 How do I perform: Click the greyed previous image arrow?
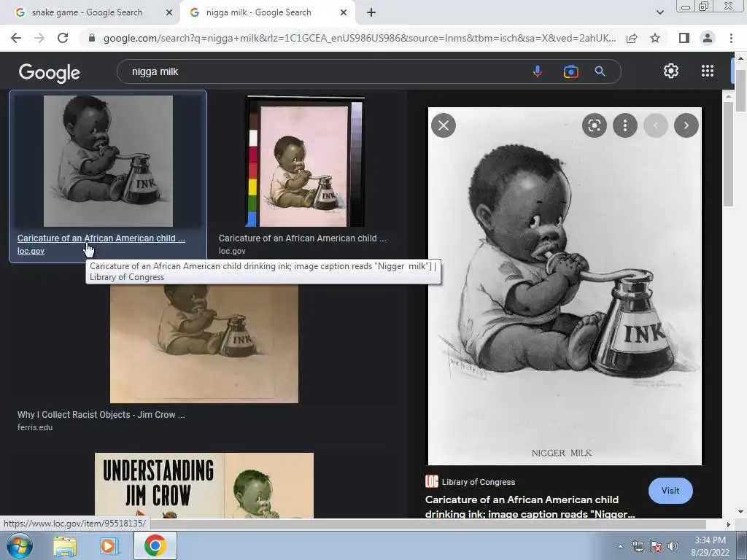click(x=656, y=125)
